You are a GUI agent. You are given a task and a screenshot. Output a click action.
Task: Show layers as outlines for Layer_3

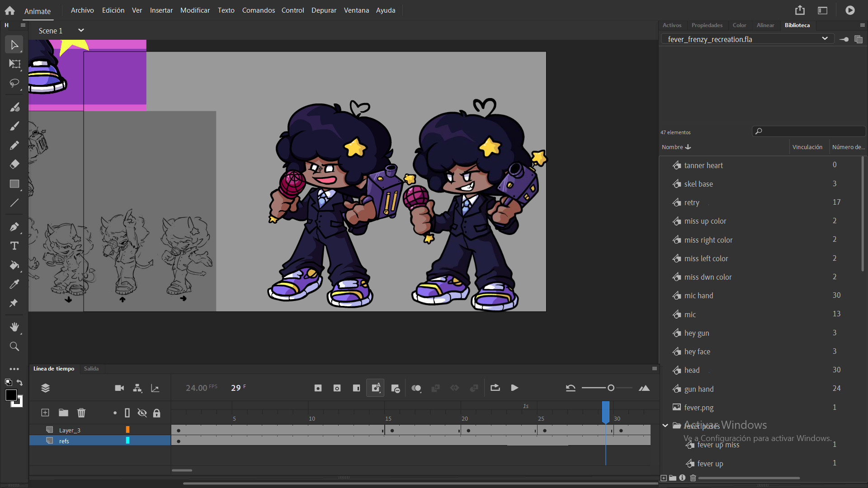point(128,430)
